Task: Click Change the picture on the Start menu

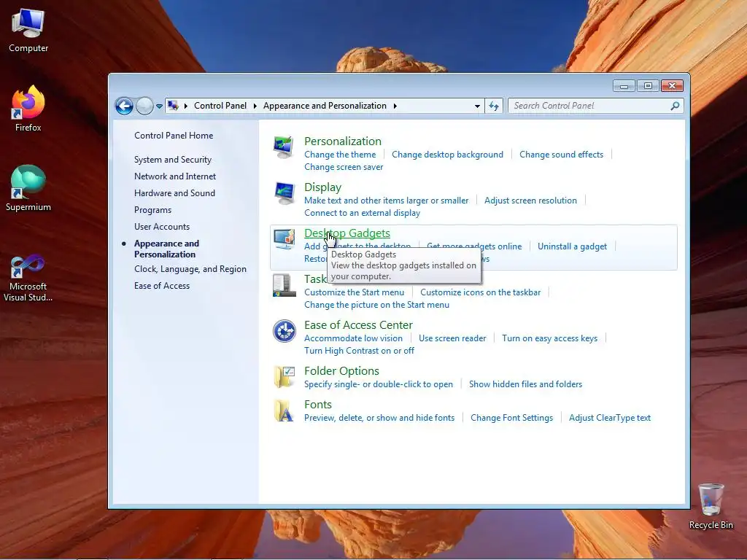Action: pos(376,305)
